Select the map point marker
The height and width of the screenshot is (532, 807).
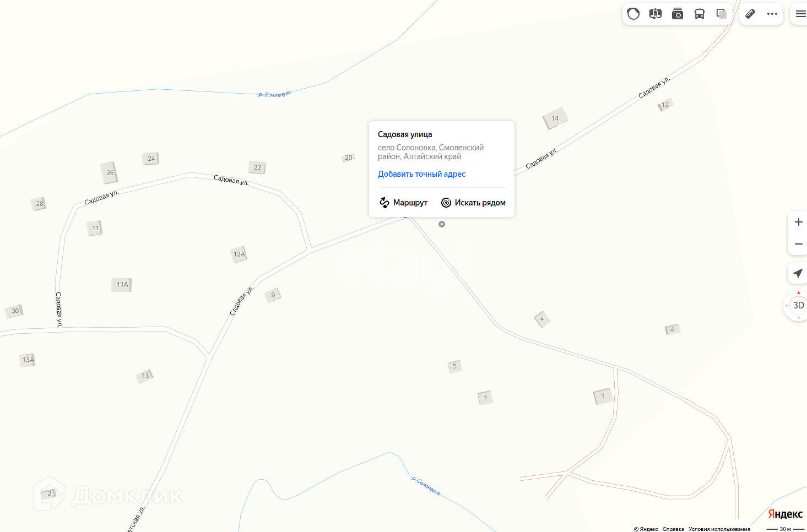coord(442,224)
